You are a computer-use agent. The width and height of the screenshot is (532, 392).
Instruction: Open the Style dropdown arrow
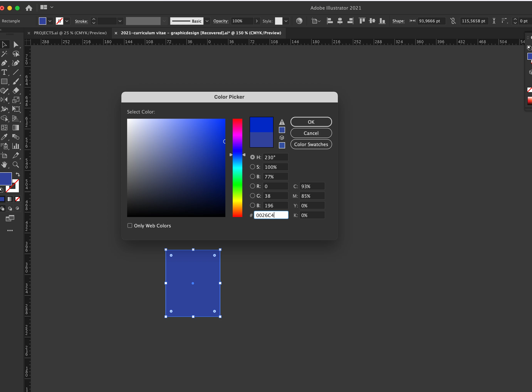pos(286,21)
